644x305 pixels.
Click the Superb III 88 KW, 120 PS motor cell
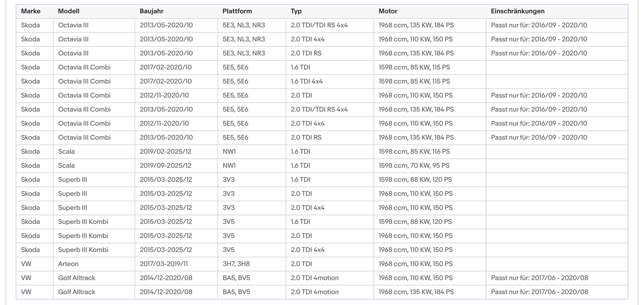[x=430, y=180]
